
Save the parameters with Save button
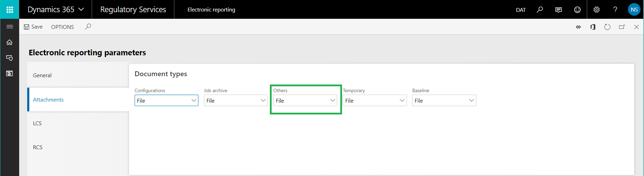click(33, 27)
